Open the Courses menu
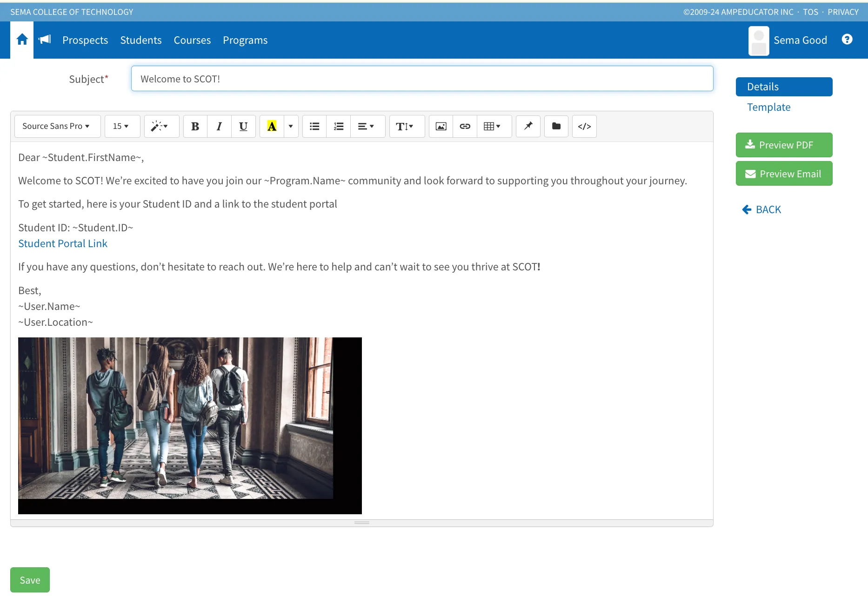This screenshot has height=605, width=868. pos(192,40)
